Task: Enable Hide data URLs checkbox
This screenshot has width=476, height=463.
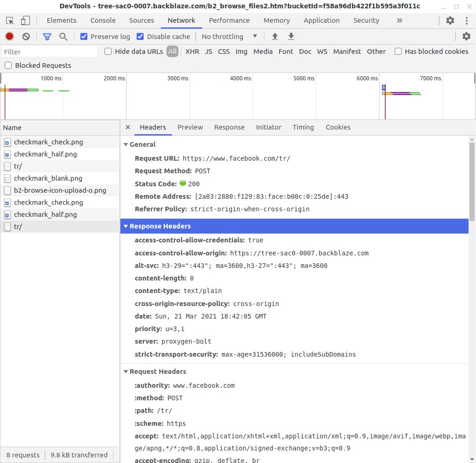Action: (108, 52)
